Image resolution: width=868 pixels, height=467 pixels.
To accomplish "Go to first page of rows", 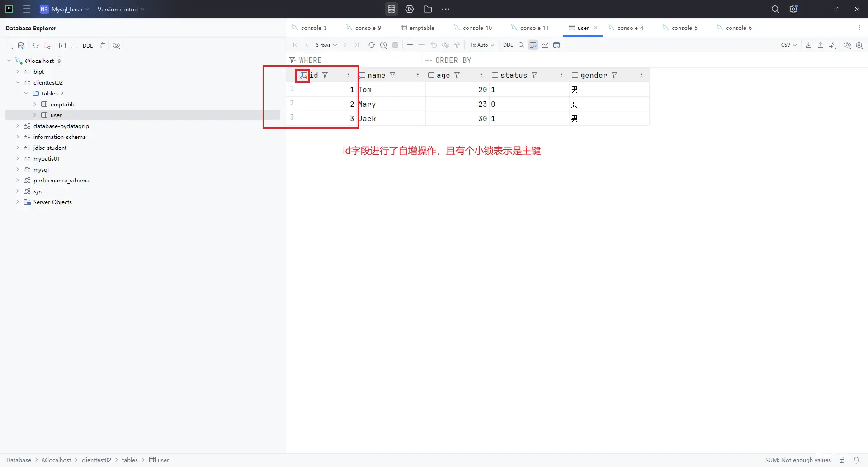I will click(x=295, y=45).
